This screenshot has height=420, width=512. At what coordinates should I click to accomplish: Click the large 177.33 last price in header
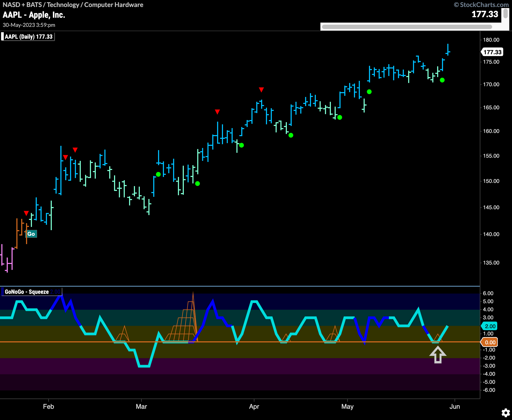[x=485, y=14]
